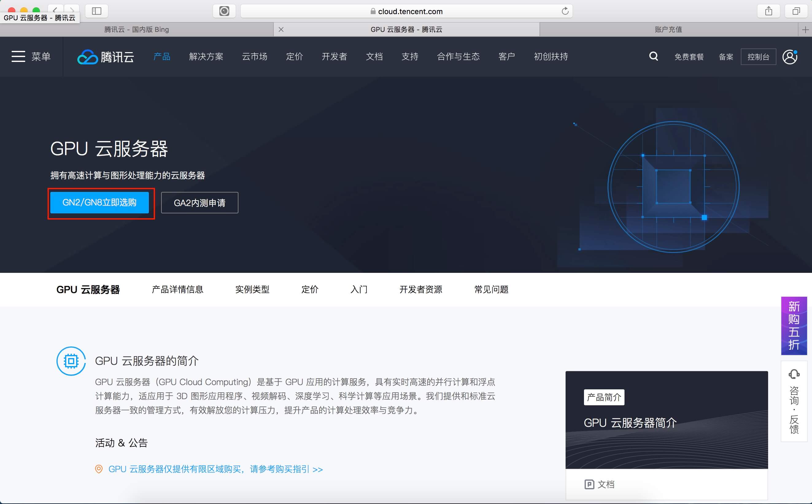Open the hamburger 菜单 menu icon
Viewport: 812px width, 504px height.
coord(18,56)
